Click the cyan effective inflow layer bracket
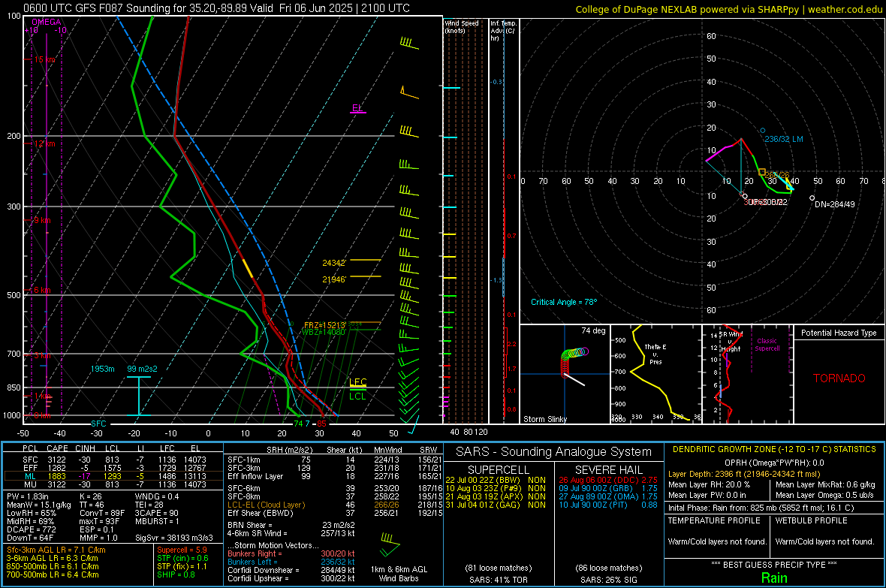Viewport: 886px width, 588px height. pyautogui.click(x=139, y=396)
